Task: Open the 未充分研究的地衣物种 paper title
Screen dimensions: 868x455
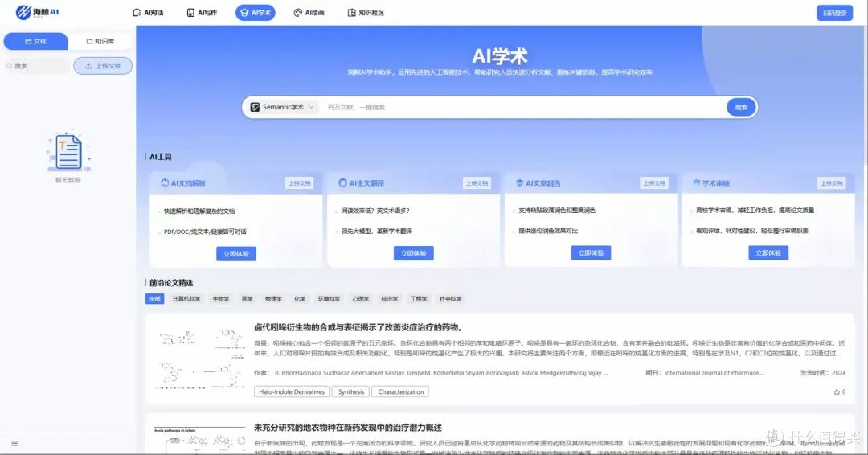Action: click(348, 428)
